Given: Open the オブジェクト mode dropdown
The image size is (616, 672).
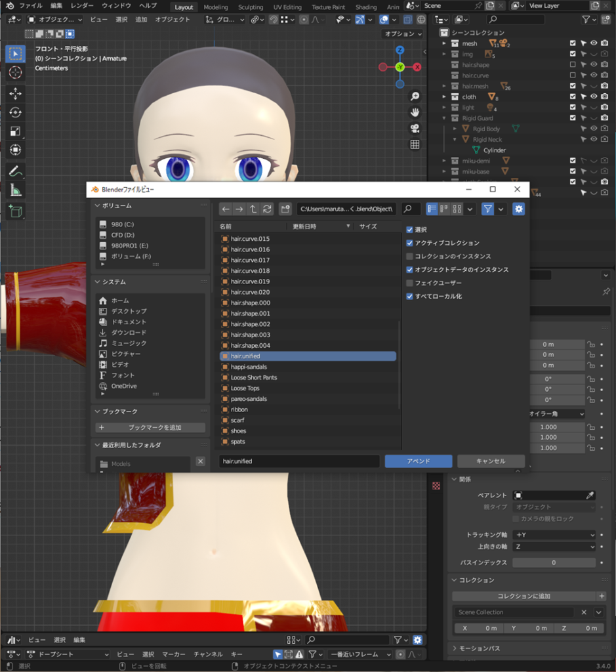Looking at the screenshot, I should click(x=55, y=20).
